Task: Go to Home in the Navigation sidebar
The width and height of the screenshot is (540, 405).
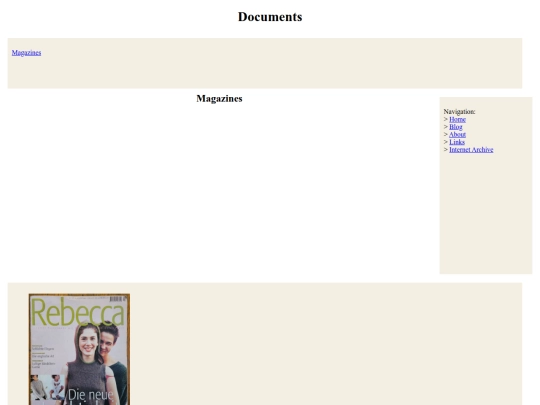Action: tap(457, 120)
